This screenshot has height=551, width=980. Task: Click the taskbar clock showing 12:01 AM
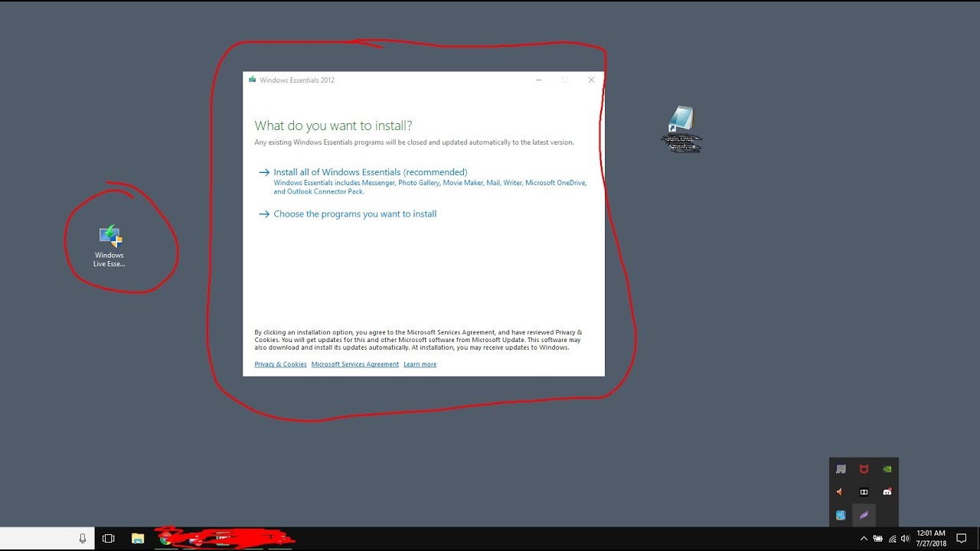(x=931, y=539)
